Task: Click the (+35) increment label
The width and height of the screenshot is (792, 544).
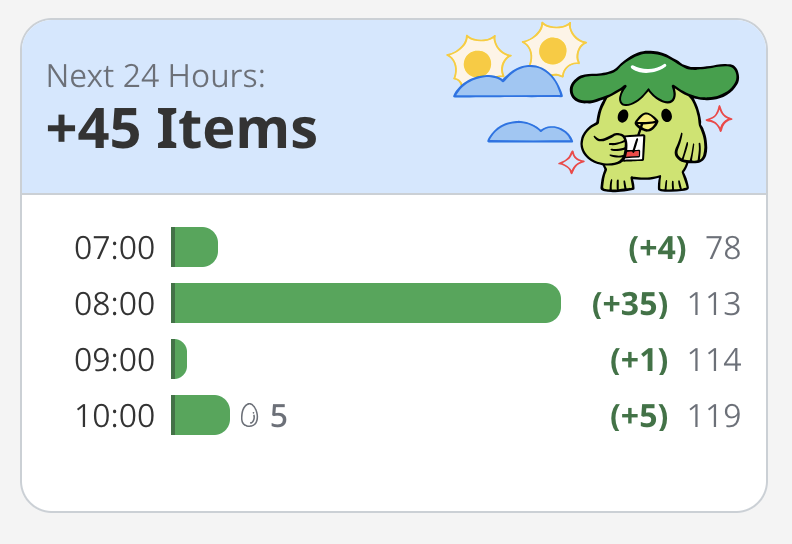Action: [630, 304]
